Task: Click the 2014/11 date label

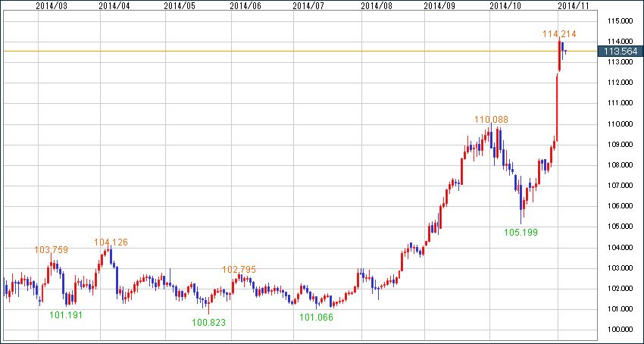Action: pos(574,6)
